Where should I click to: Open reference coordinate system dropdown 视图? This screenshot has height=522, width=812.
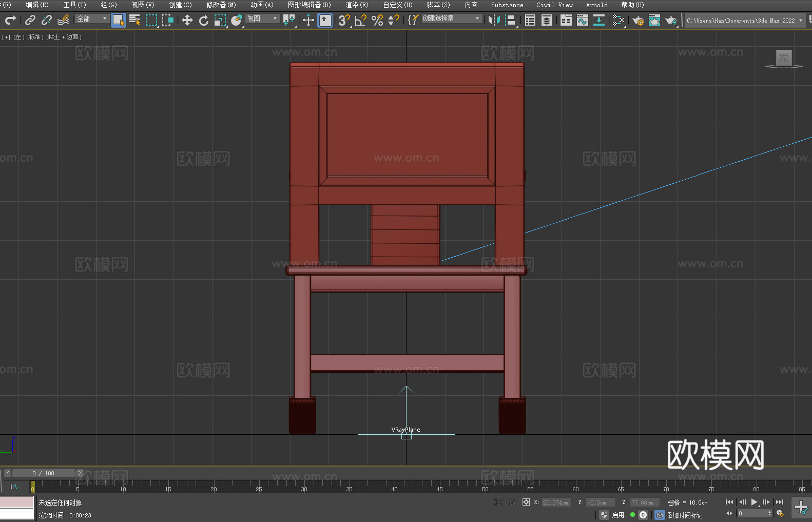262,18
